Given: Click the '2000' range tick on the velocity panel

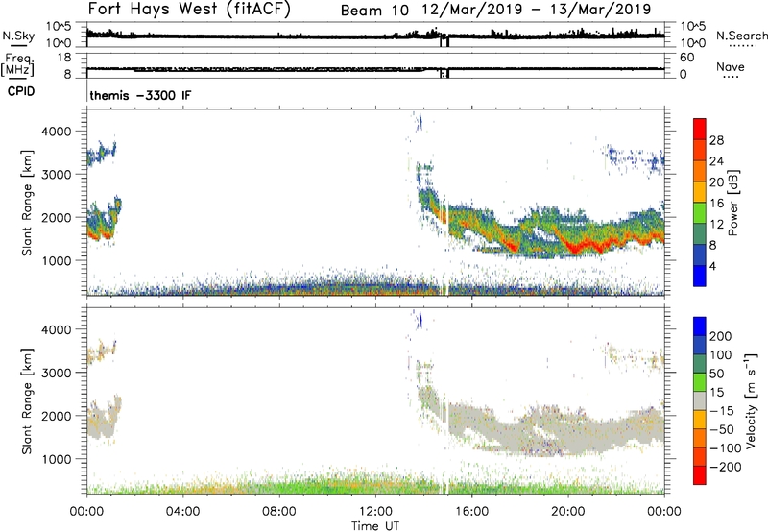Looking at the screenshot, I should pyautogui.click(x=56, y=416).
